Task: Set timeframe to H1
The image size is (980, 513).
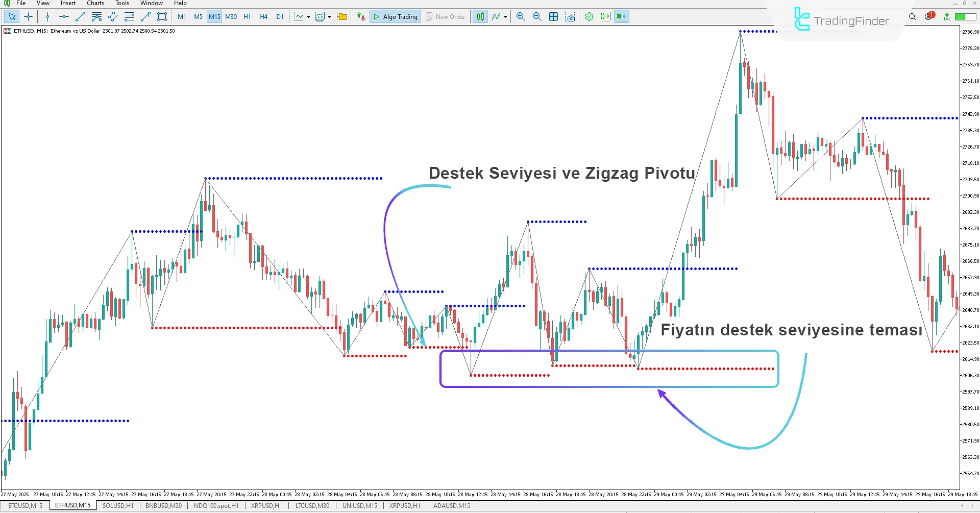Action: (247, 16)
